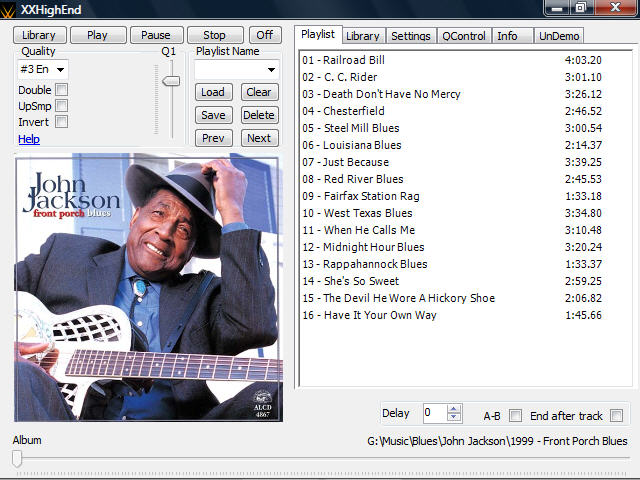The image size is (640, 480).
Task: Open the Settings tab
Action: [x=411, y=36]
